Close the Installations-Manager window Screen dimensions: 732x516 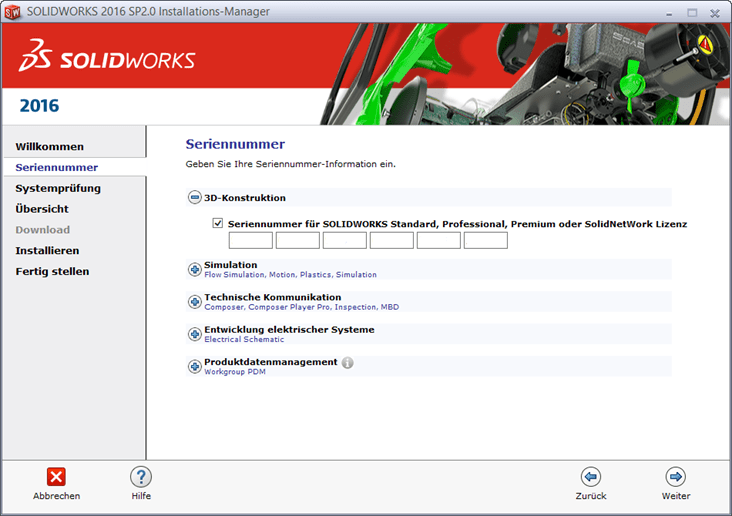(x=715, y=13)
